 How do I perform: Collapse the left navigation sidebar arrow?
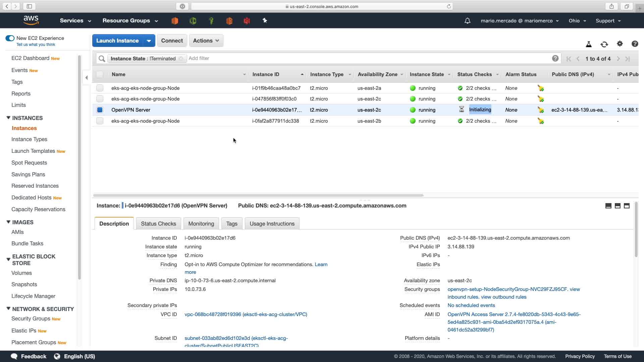87,78
